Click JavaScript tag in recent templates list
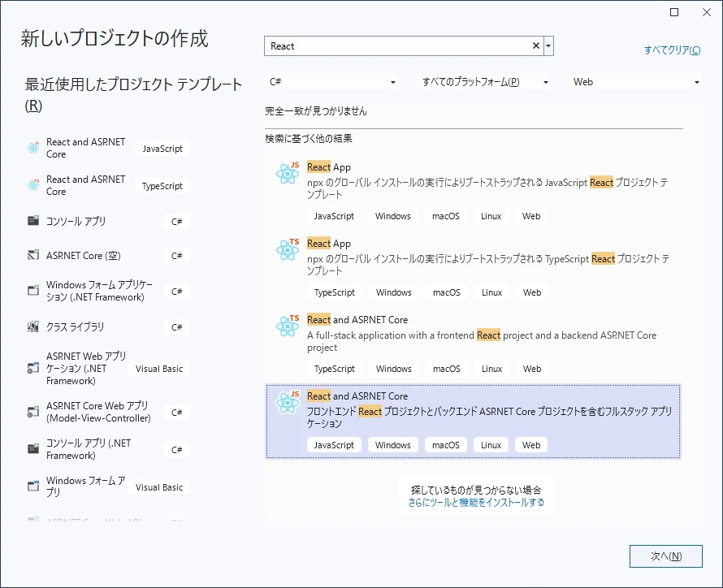This screenshot has height=588, width=723. click(162, 149)
